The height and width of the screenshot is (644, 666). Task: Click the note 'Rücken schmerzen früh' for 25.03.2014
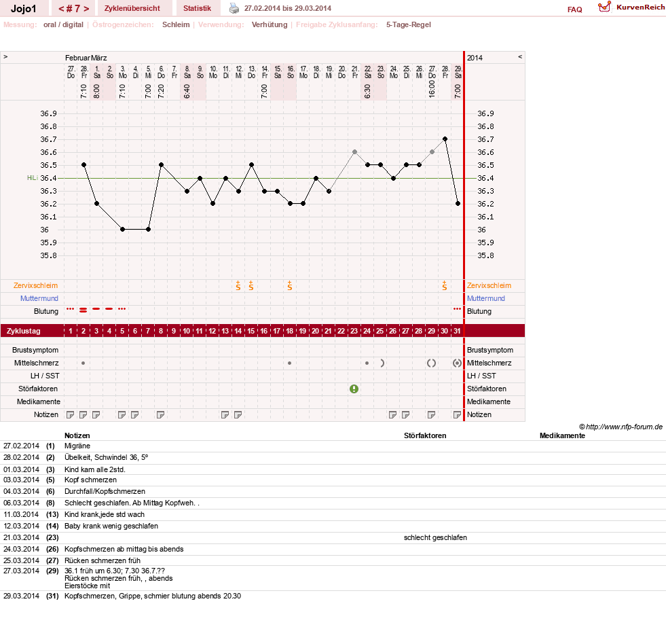pos(103,560)
